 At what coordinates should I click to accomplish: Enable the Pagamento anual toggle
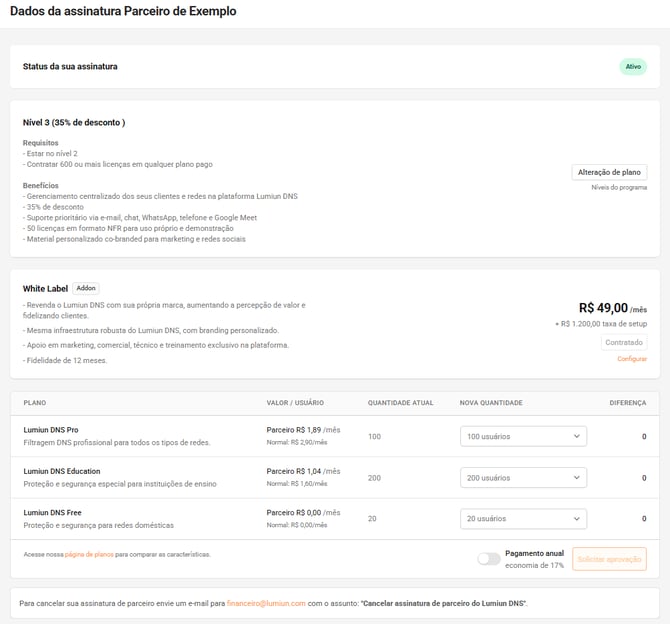pos(488,559)
